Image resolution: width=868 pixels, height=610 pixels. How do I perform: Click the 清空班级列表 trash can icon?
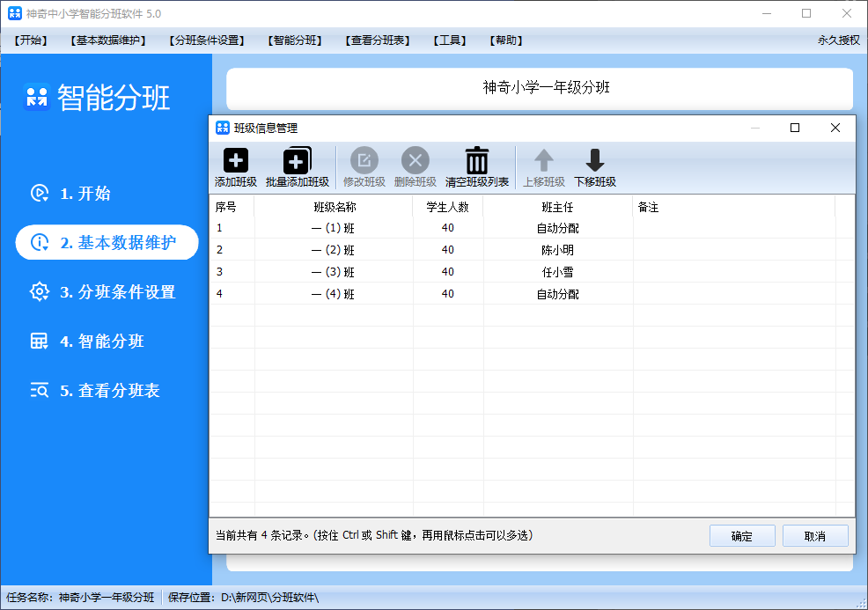point(477,161)
